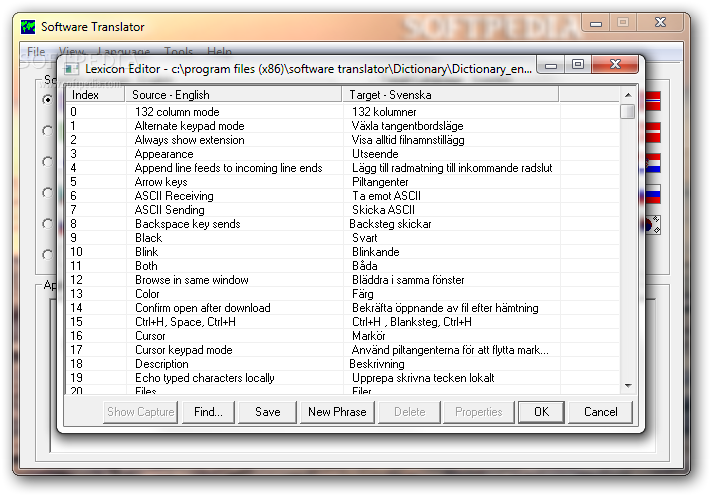Image resolution: width=711 pixels, height=496 pixels.
Task: Click the Target - Svenska column header
Action: pyautogui.click(x=450, y=95)
